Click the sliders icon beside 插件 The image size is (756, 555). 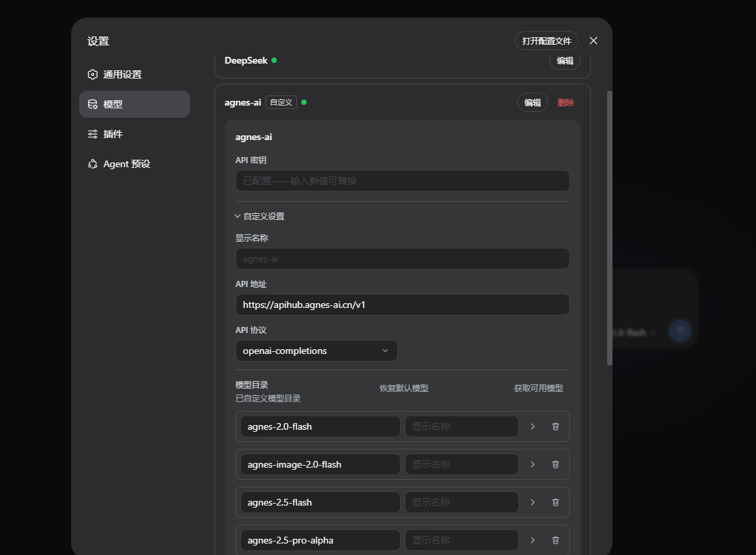click(93, 134)
